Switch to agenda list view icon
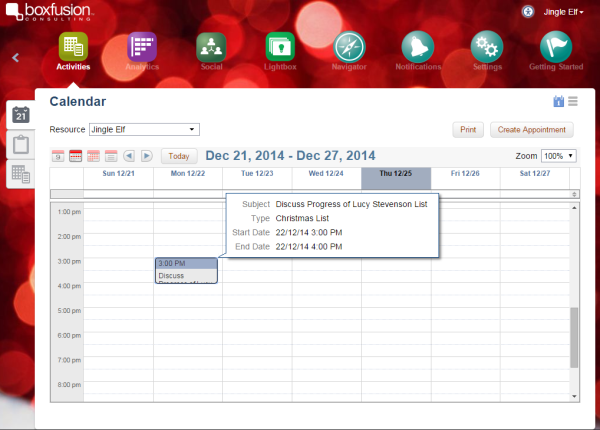The height and width of the screenshot is (430, 600). (x=111, y=156)
